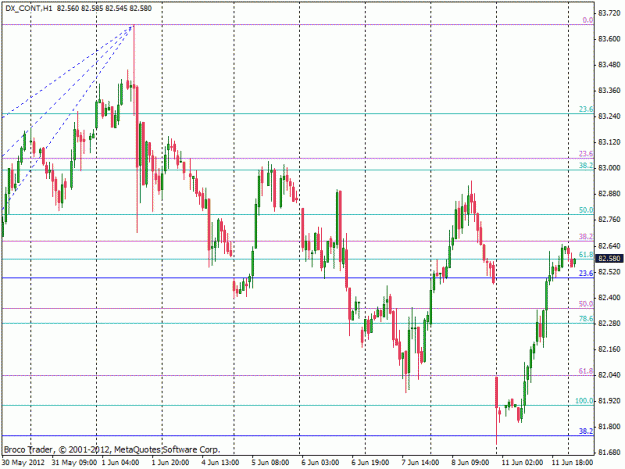Select the teal 50.0 Fibonacci label near 82.780
The width and height of the screenshot is (625, 469).
click(586, 210)
